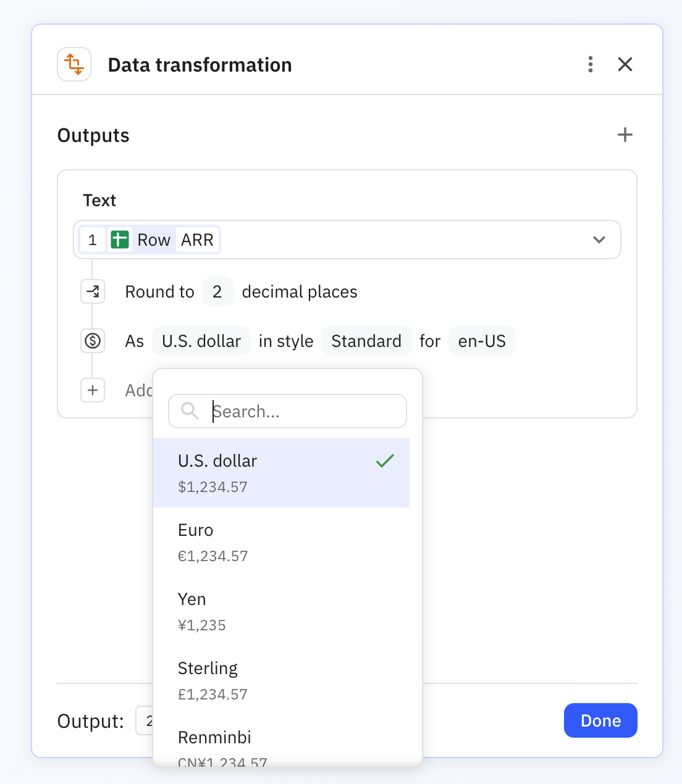
Task: Click the Data transformation header icon
Action: pyautogui.click(x=74, y=64)
